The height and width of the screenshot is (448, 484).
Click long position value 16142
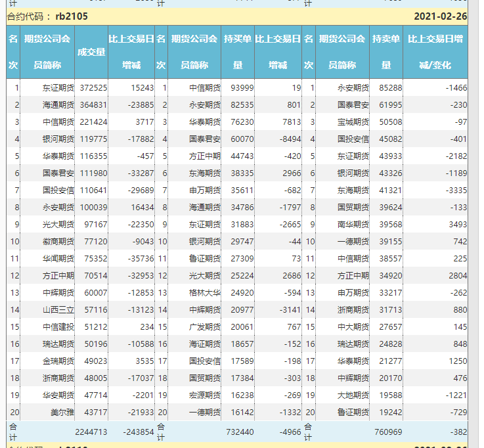pos(242,412)
